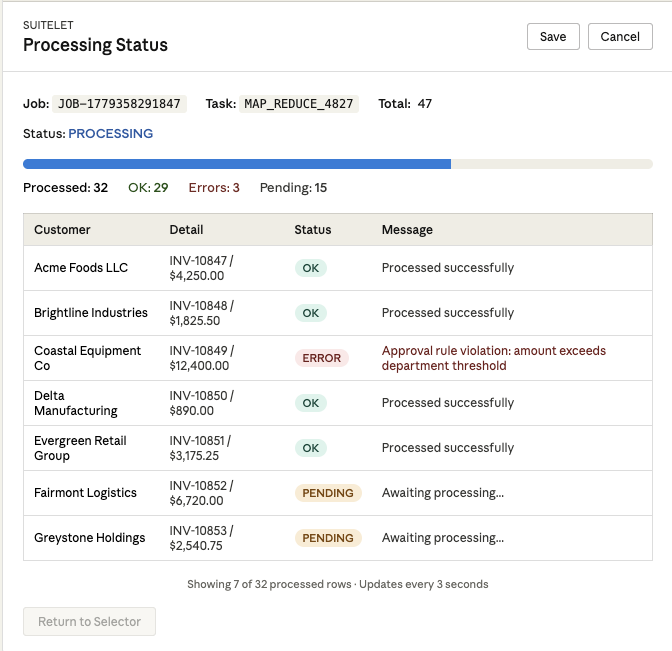
Task: Select the Acme Foods LLC customer cell
Action: (81, 268)
